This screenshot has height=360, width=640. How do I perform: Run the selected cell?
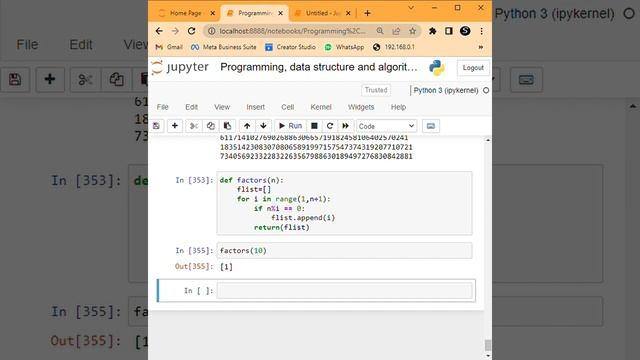coord(290,126)
